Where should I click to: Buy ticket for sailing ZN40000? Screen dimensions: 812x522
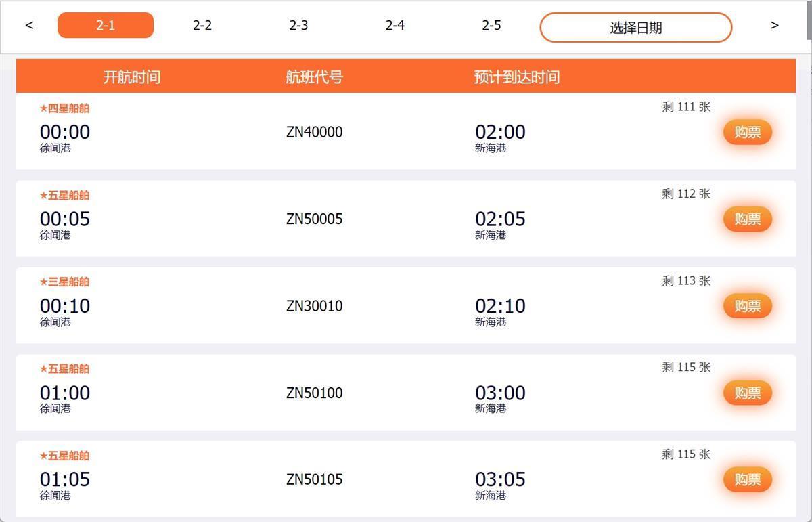(747, 132)
